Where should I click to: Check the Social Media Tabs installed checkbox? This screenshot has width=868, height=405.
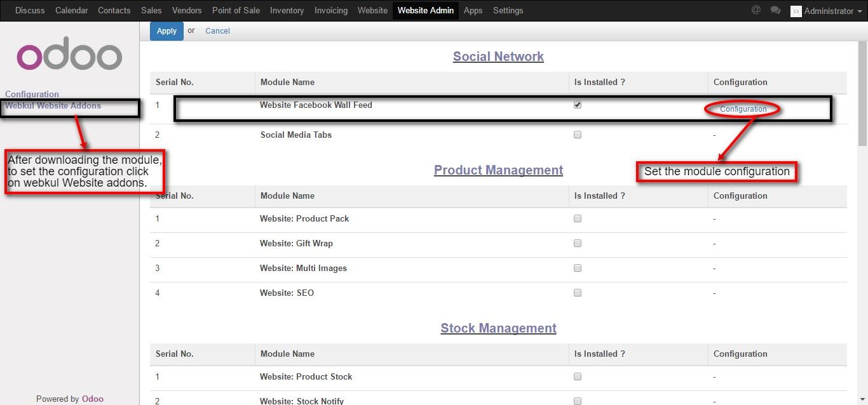pos(578,135)
